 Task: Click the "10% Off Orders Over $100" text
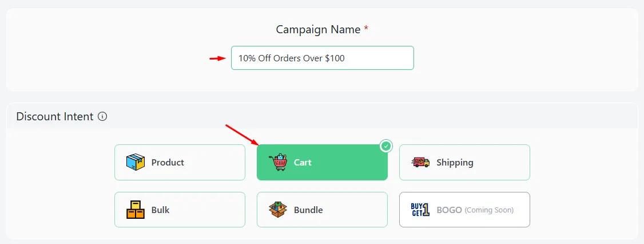coord(292,58)
